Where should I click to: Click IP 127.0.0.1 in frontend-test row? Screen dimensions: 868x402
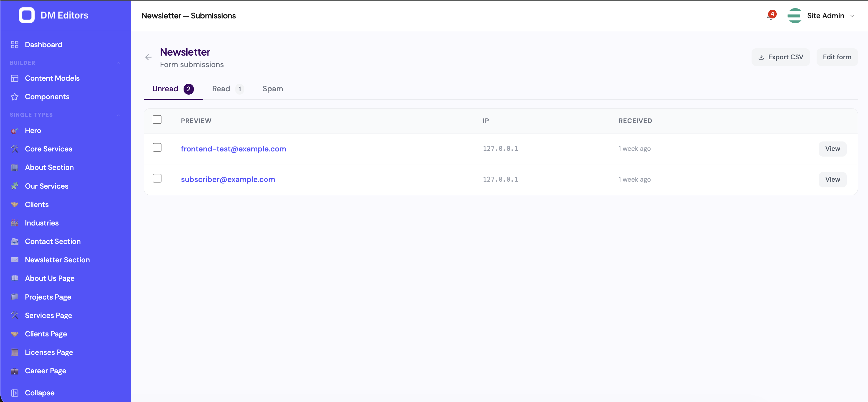tap(500, 148)
